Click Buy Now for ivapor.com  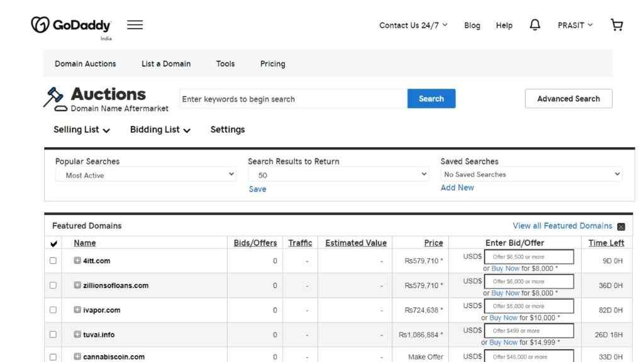[x=503, y=317]
